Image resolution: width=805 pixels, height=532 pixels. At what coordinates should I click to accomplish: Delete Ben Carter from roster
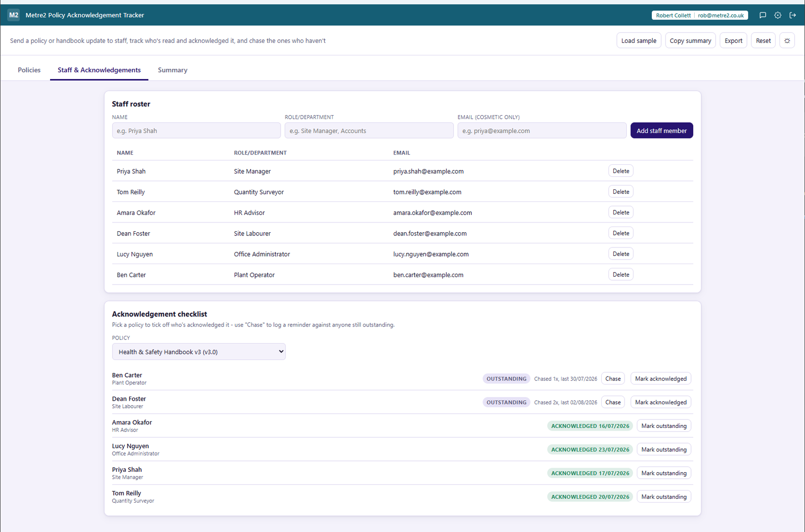click(x=621, y=274)
